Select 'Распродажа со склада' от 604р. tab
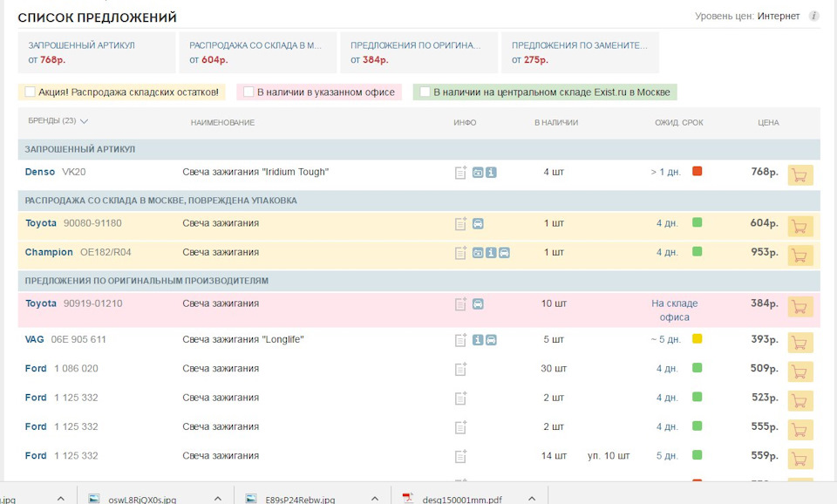Image resolution: width=837 pixels, height=504 pixels. point(258,52)
